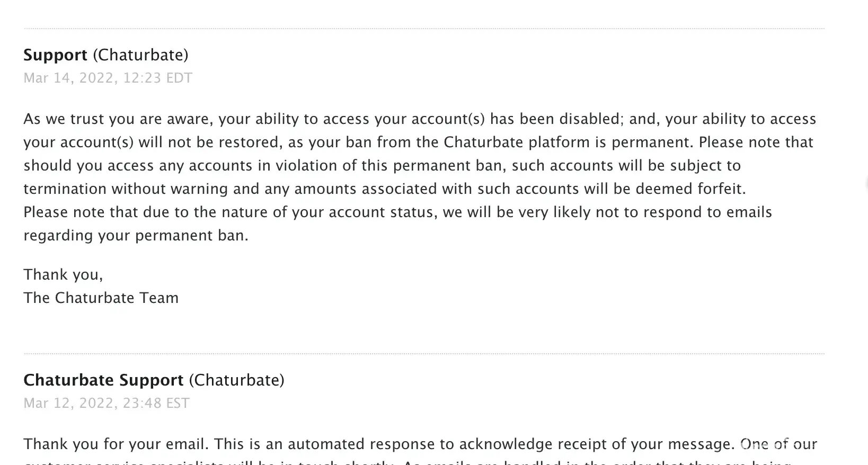Screen dimensions: 868x465
Task: Click the partly hidden handle at right edge
Action: pos(866,184)
